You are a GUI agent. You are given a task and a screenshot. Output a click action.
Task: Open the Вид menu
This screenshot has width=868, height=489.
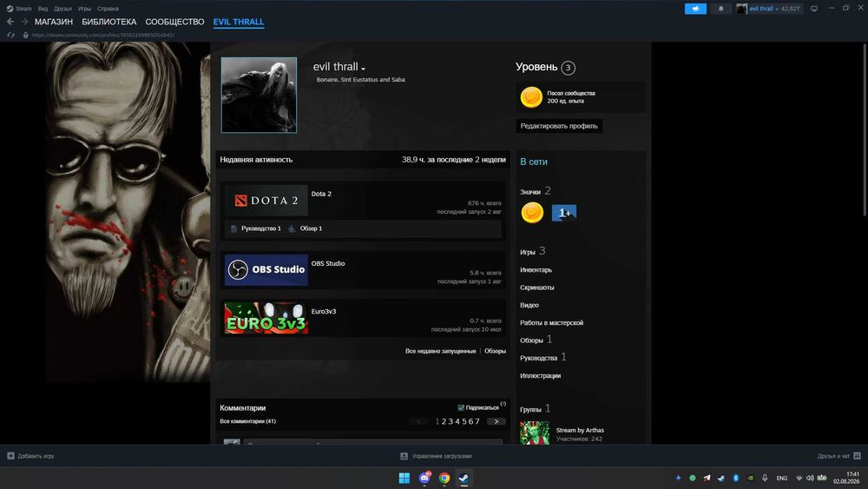coord(43,9)
